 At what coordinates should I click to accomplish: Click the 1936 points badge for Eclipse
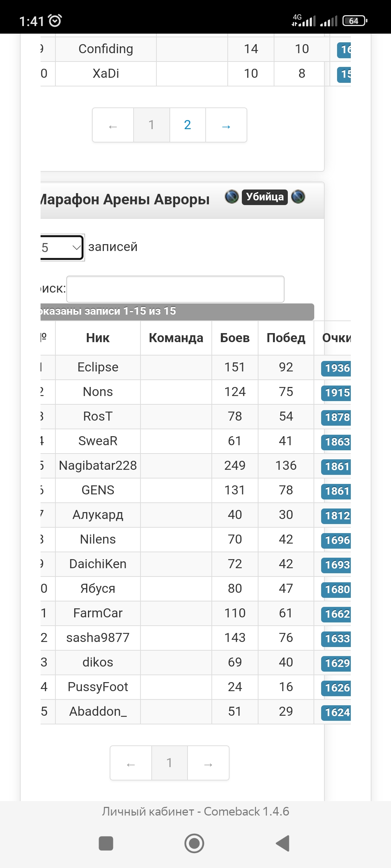pos(336,368)
